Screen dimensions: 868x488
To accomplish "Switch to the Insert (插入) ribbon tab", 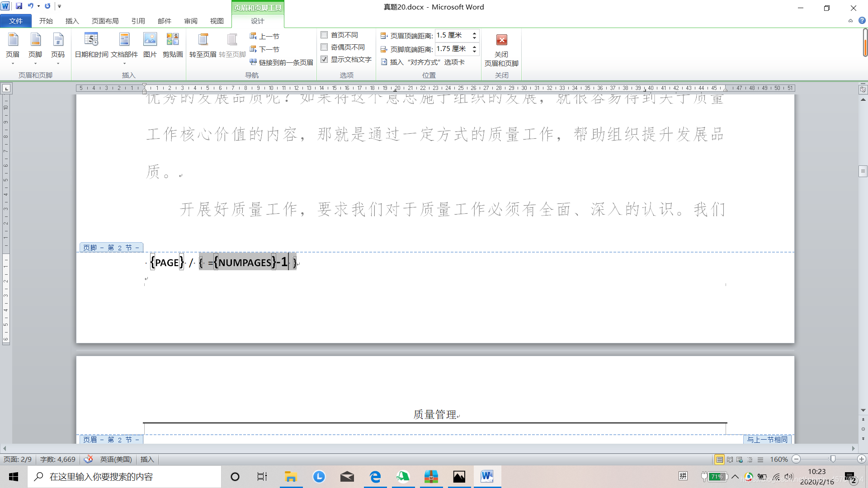I will [72, 21].
